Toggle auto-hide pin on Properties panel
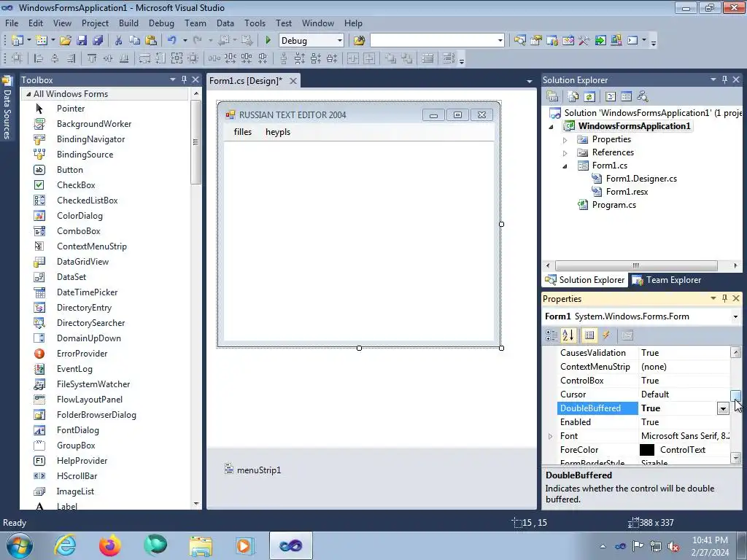 (724, 298)
